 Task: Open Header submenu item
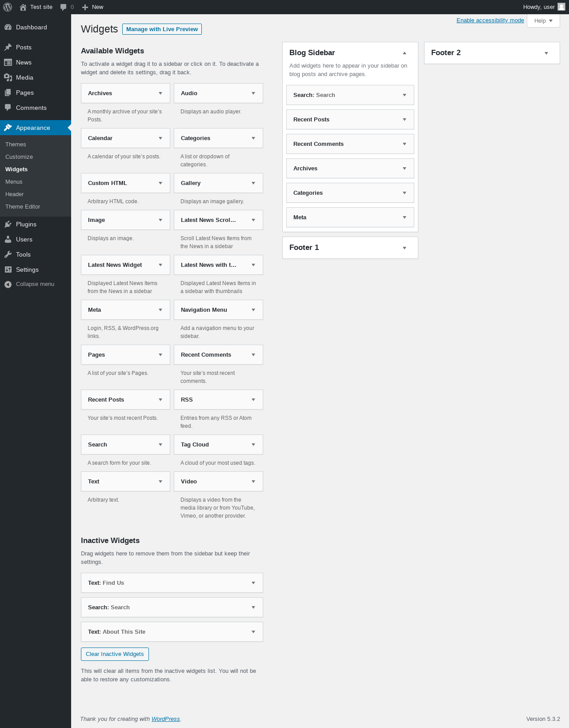tap(15, 194)
